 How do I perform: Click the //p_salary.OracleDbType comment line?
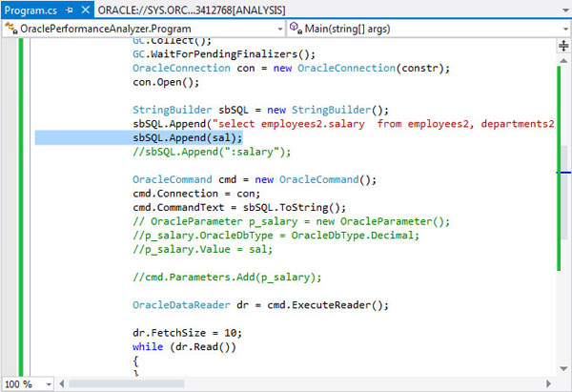click(x=276, y=236)
